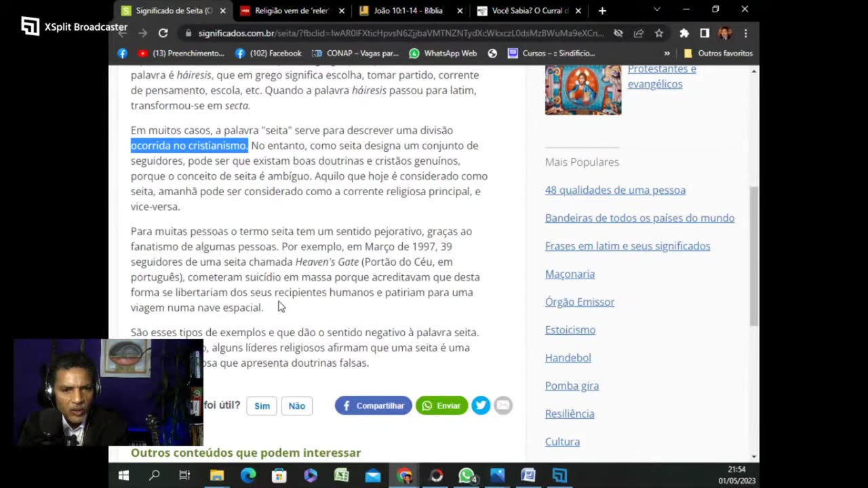Click the page vertical scrollbar thumb
This screenshot has width=868, height=488.
click(754, 256)
